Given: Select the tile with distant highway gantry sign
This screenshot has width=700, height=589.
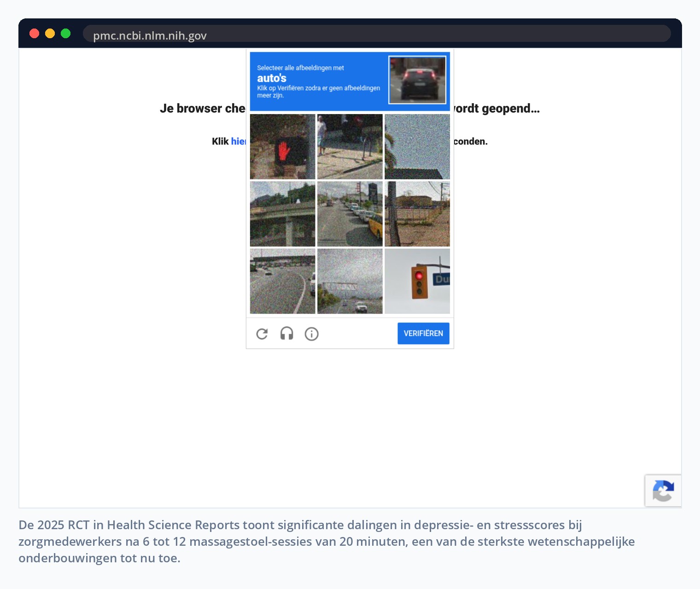Looking at the screenshot, I should coord(350,281).
